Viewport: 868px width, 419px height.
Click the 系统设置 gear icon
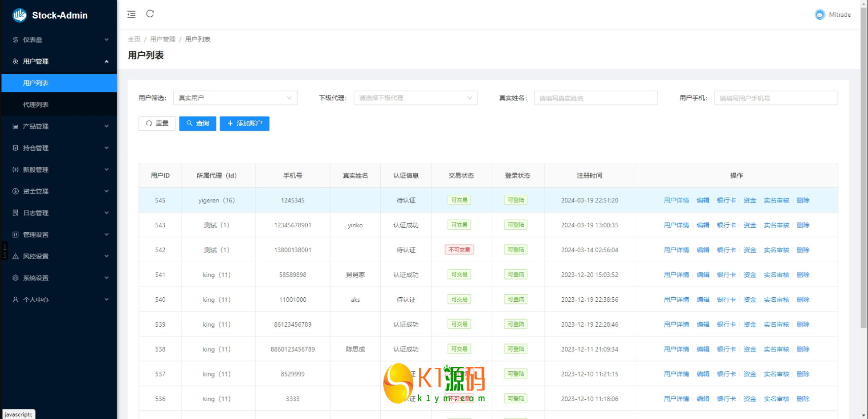[15, 278]
